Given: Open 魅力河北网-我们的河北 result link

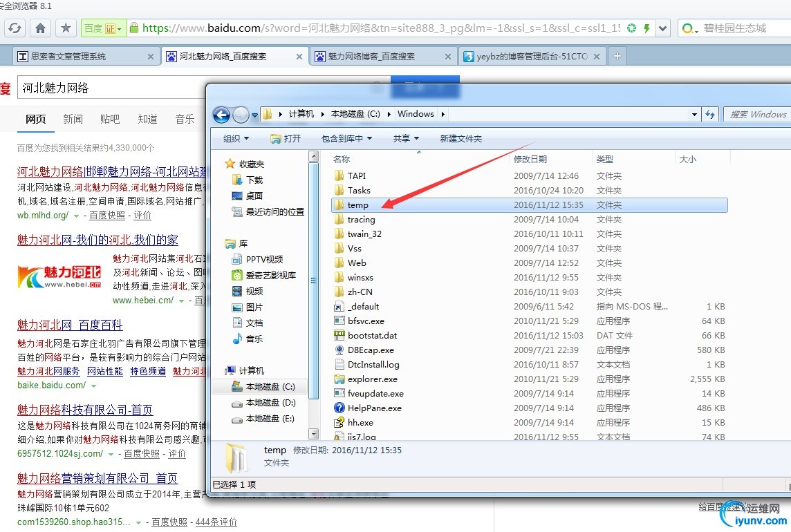Looking at the screenshot, I should click(97, 240).
